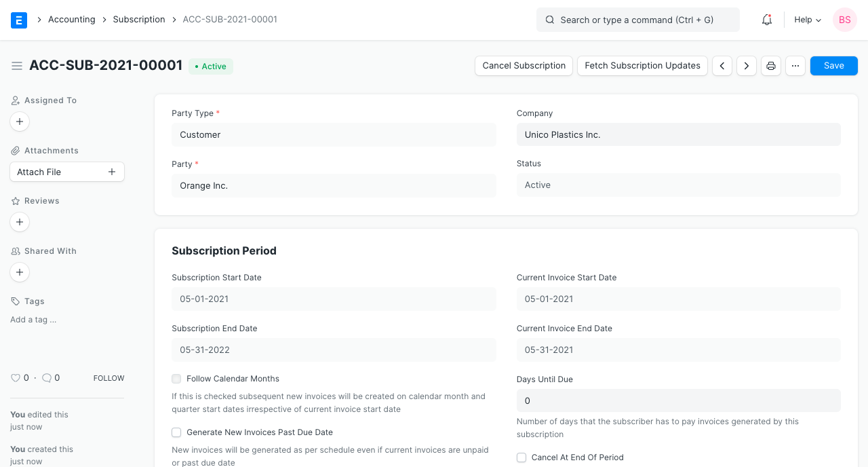The image size is (868, 467).
Task: Open the Help dropdown menu
Action: [808, 20]
